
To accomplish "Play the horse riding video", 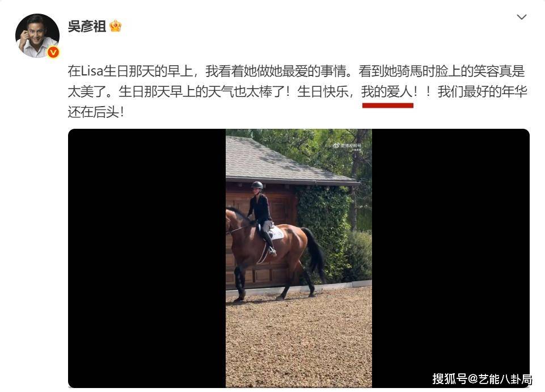I will pos(298,258).
